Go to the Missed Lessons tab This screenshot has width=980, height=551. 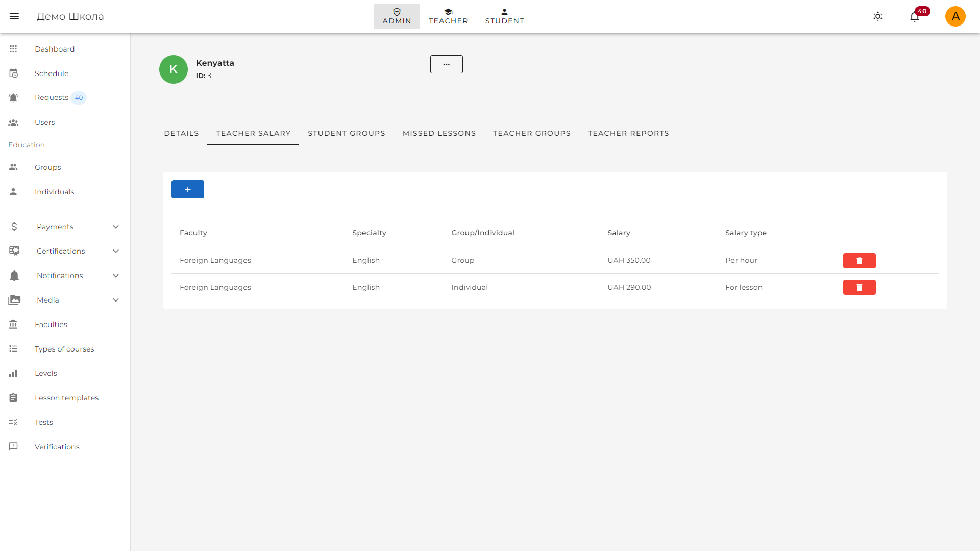tap(439, 133)
